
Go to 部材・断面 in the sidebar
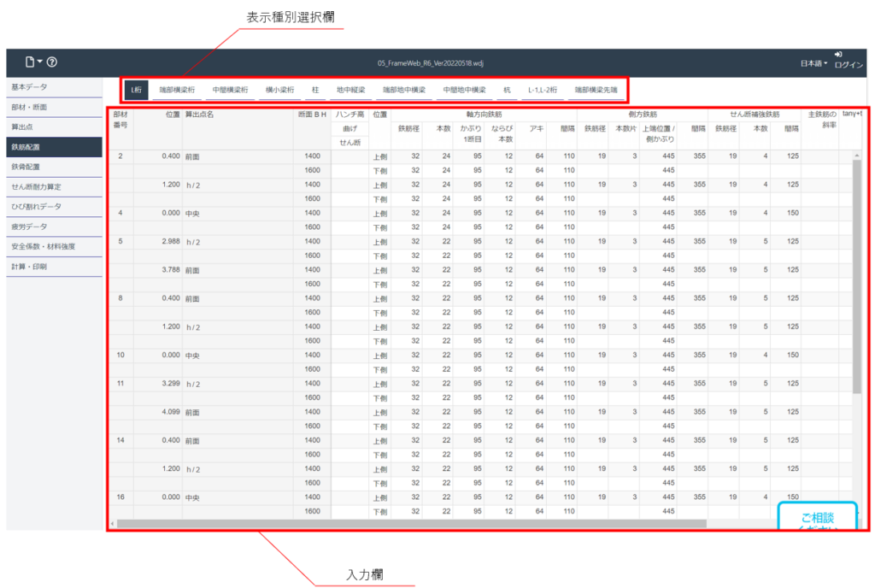coord(54,107)
